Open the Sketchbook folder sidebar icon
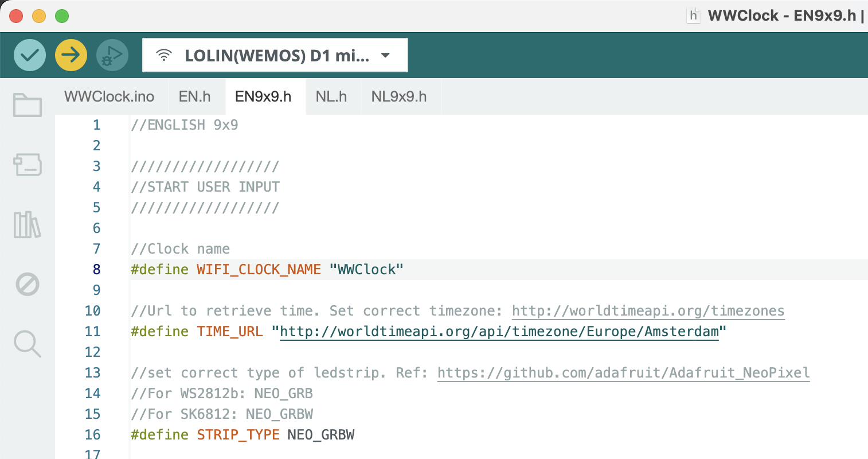The height and width of the screenshot is (459, 868). [x=28, y=105]
